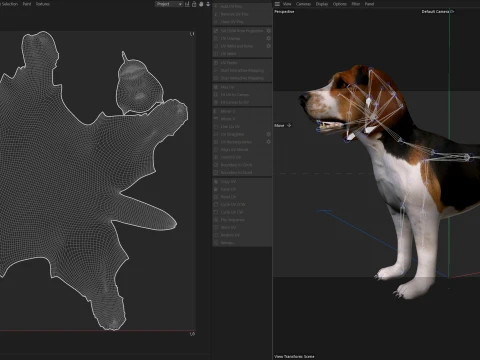Click the Remove UV Pins icon

(x=216, y=14)
